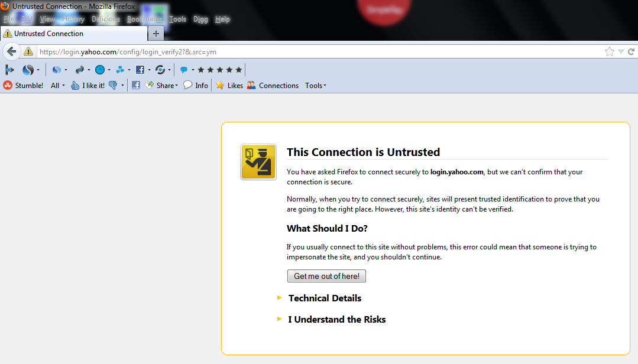Screen dimensions: 638x364
Task: Rate page five stars using last star
Action: (239, 70)
